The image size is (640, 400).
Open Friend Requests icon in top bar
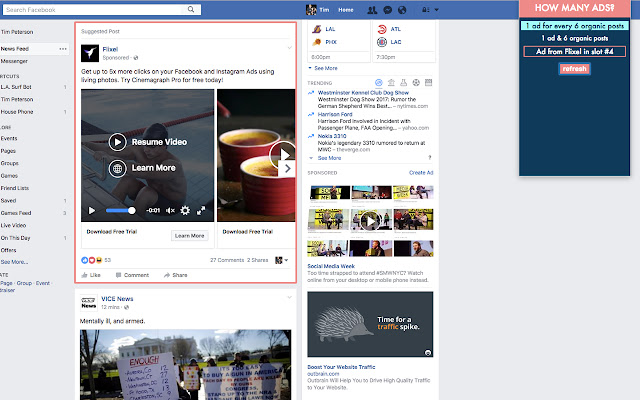pos(371,9)
